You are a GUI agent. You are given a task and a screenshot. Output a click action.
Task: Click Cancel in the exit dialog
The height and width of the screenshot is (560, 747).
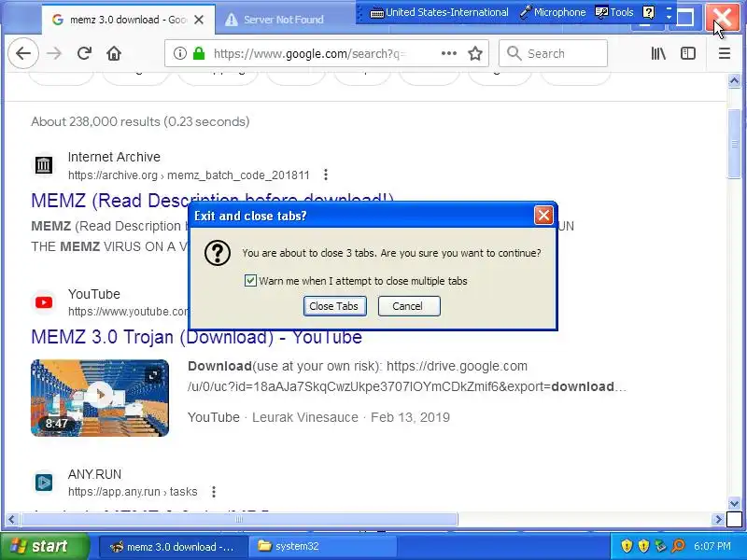point(409,306)
